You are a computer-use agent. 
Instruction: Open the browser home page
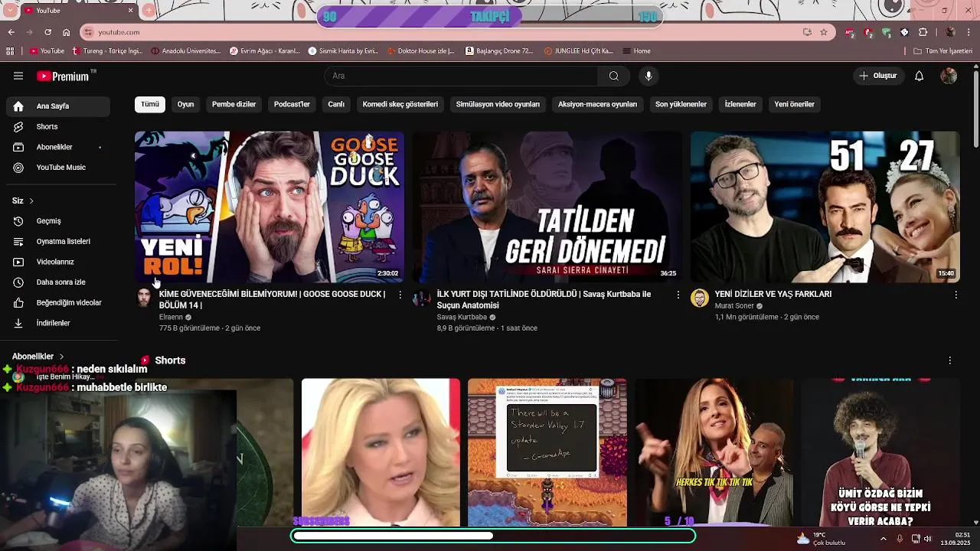(x=67, y=32)
